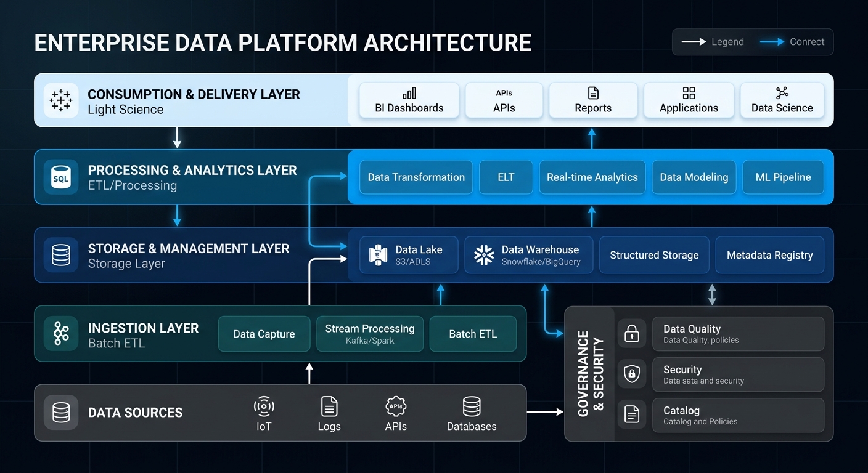
Task: Click the Data Lake map icon
Action: tap(378, 255)
